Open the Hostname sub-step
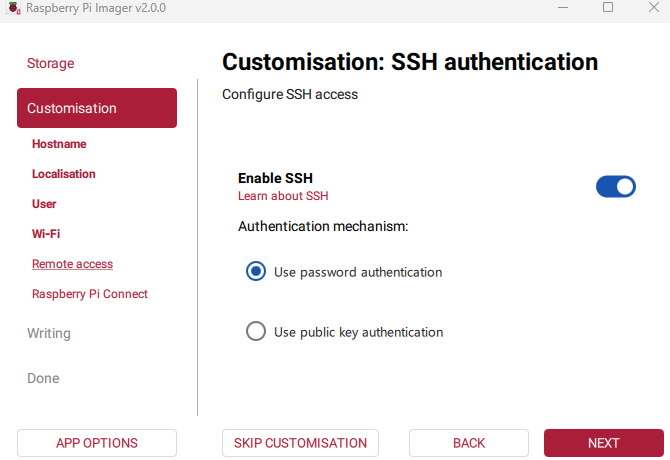 click(x=59, y=144)
